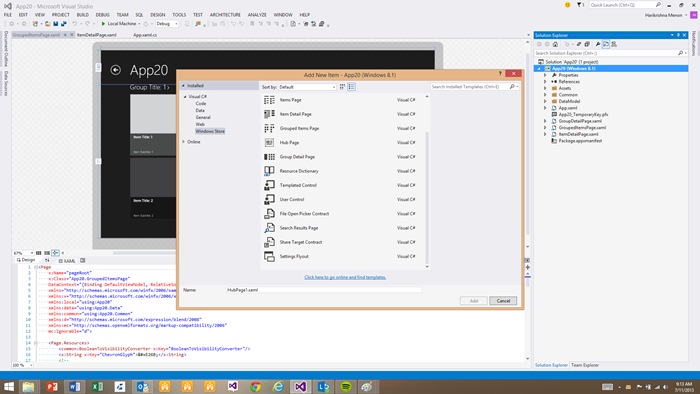Select the Windows Store category
Image resolution: width=700 pixels, height=394 pixels.
click(x=210, y=131)
